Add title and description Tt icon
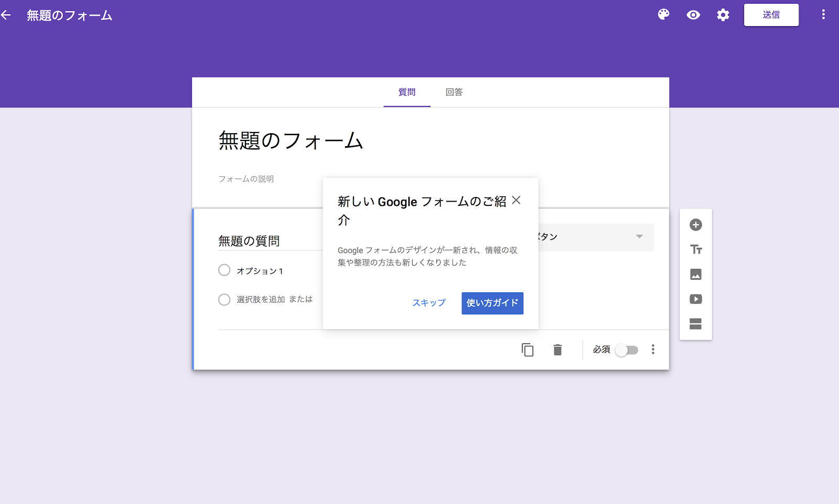This screenshot has height=504, width=839. pyautogui.click(x=696, y=249)
